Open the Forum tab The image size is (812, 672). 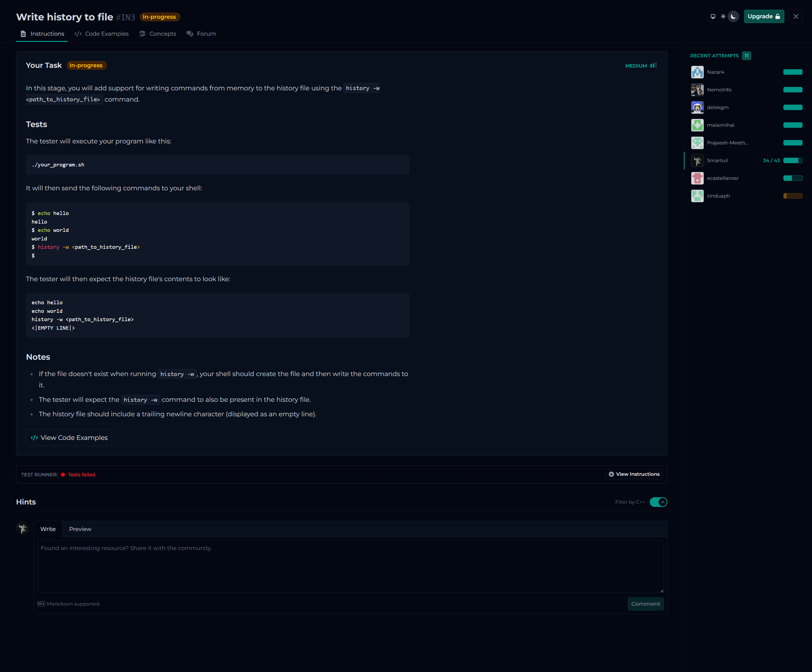201,34
